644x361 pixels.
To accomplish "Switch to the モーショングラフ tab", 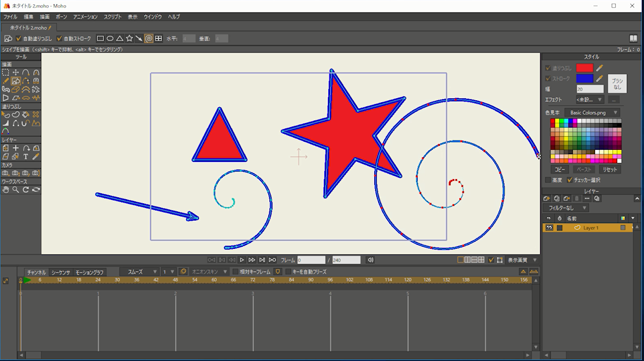I will click(x=89, y=272).
